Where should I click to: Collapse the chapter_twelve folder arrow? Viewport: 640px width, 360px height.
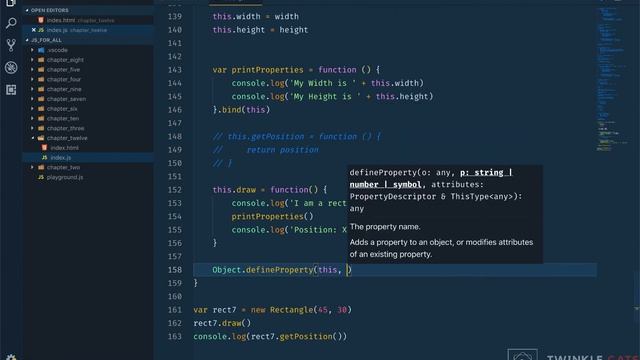(33, 138)
